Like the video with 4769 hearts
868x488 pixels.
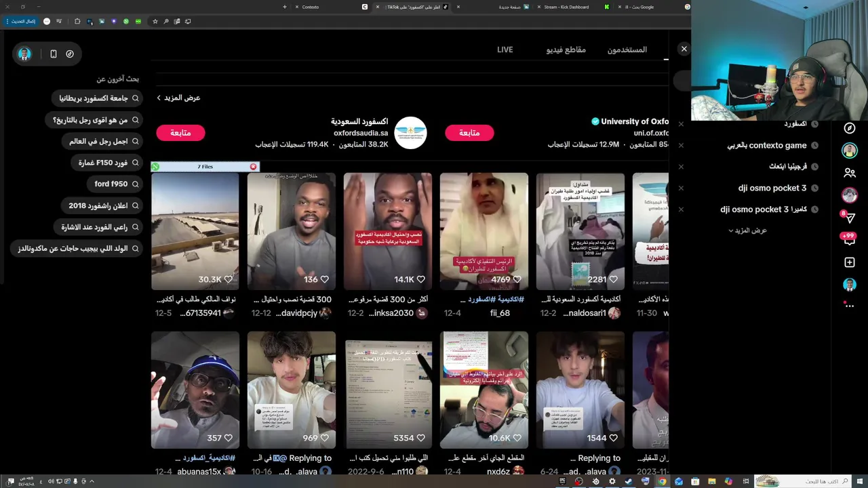(x=517, y=279)
